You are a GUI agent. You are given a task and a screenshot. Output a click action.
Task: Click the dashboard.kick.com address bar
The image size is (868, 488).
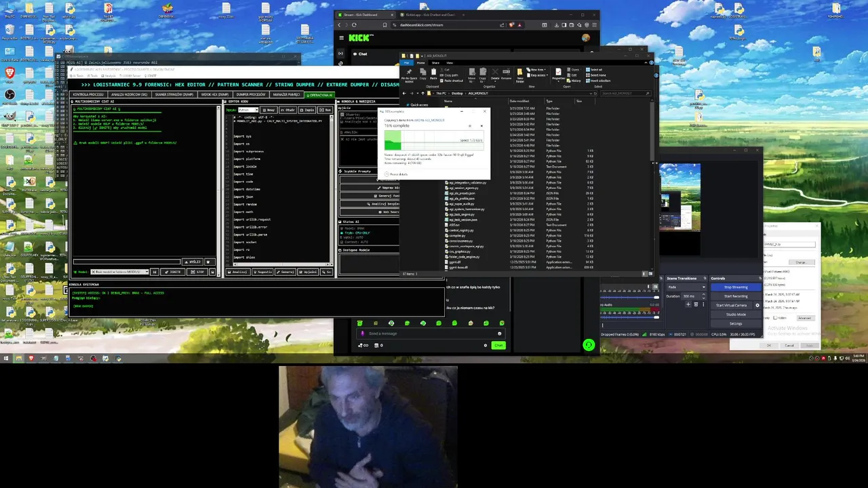(448, 25)
